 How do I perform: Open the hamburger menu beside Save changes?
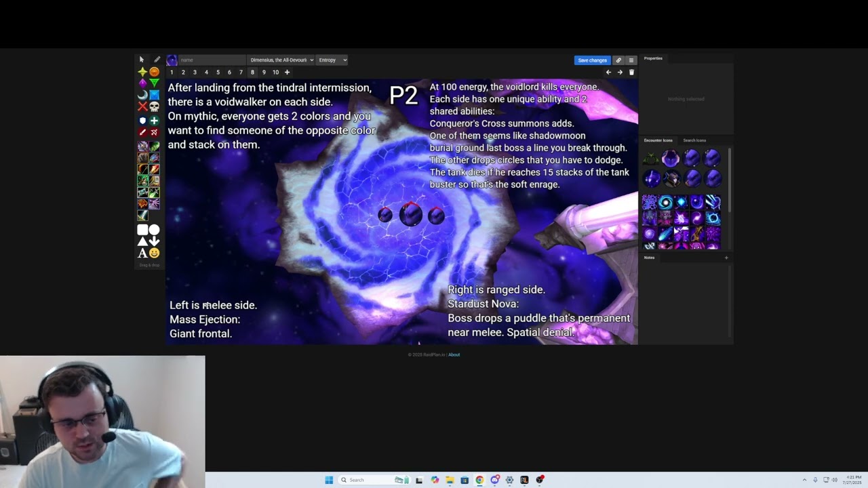(x=631, y=60)
